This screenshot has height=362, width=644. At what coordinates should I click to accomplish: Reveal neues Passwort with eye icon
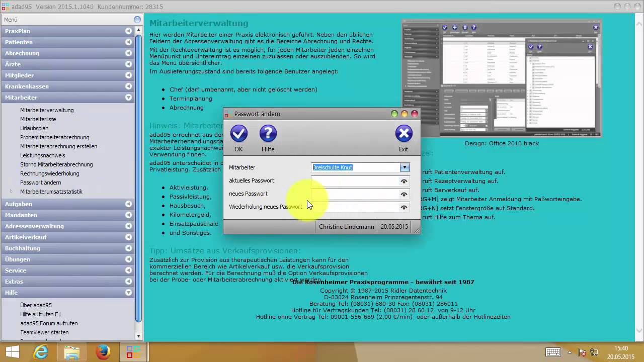point(404,194)
